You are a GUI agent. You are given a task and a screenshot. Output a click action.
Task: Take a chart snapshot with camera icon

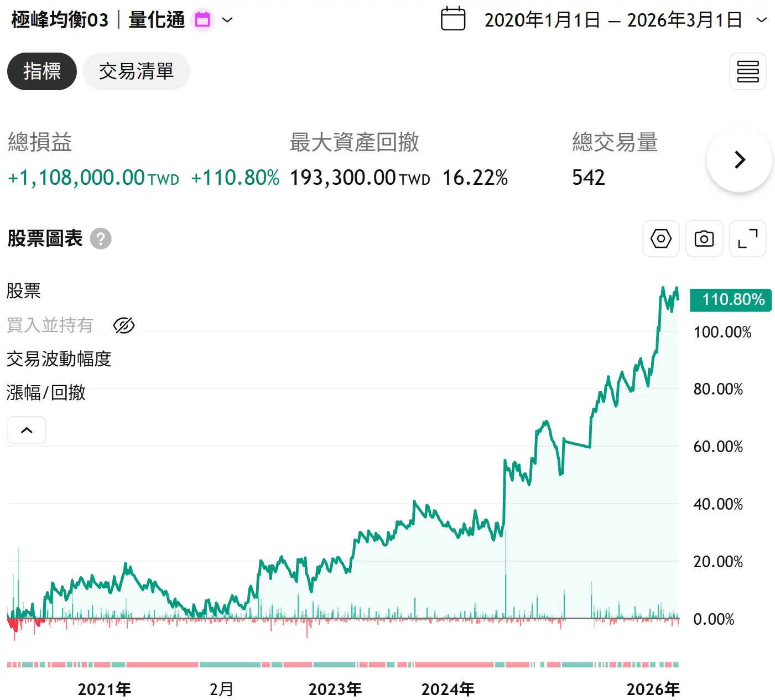[x=704, y=239]
